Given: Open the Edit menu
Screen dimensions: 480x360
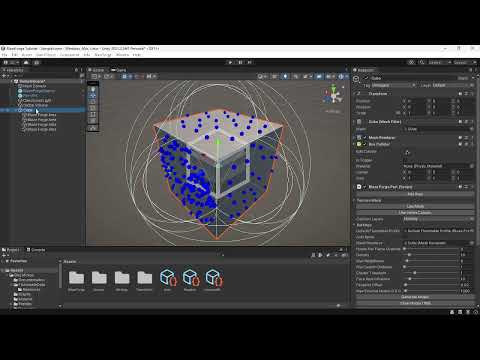Looking at the screenshot, I should coord(15,55).
